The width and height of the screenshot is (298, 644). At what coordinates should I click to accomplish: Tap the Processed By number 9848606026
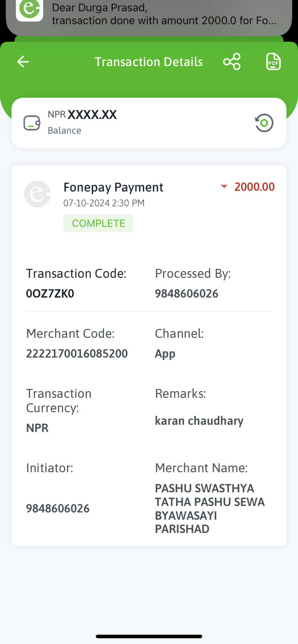point(186,294)
